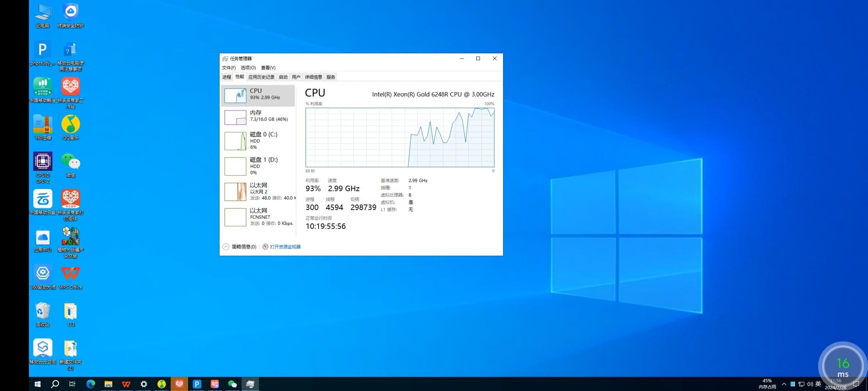This screenshot has width=868, height=391.
Task: Select 磁盘 1 (D:) in performance sidebar
Action: [x=258, y=166]
